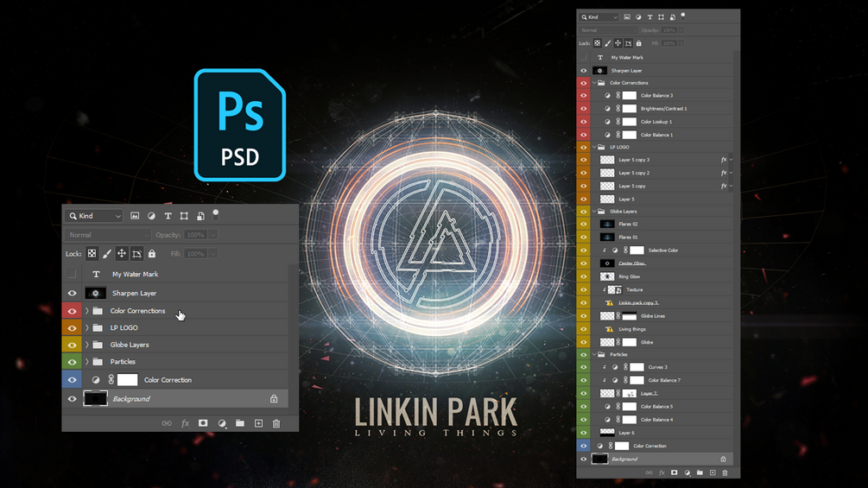Image resolution: width=868 pixels, height=488 pixels.
Task: Filter for adjustment layers in left Layers panel
Action: (x=151, y=216)
